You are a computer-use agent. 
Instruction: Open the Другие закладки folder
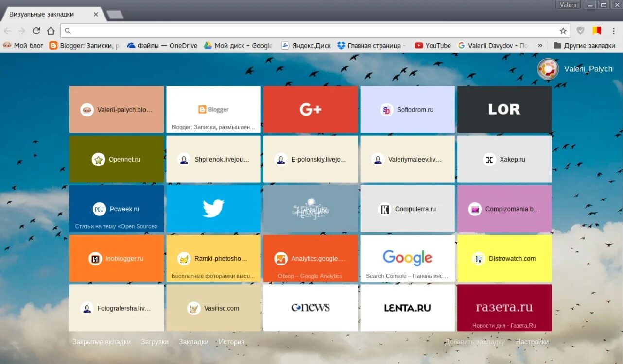pyautogui.click(x=585, y=45)
